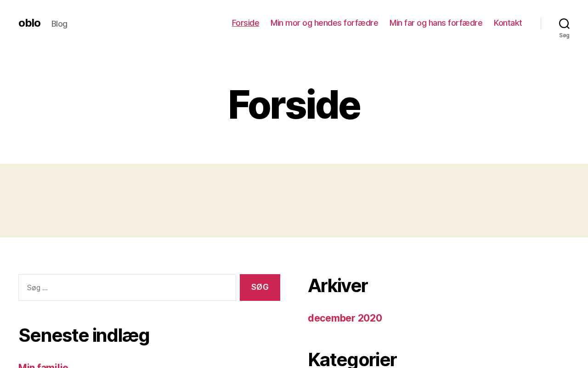Select Kontakt in the navigation menu
The height and width of the screenshot is (368, 588).
(508, 23)
